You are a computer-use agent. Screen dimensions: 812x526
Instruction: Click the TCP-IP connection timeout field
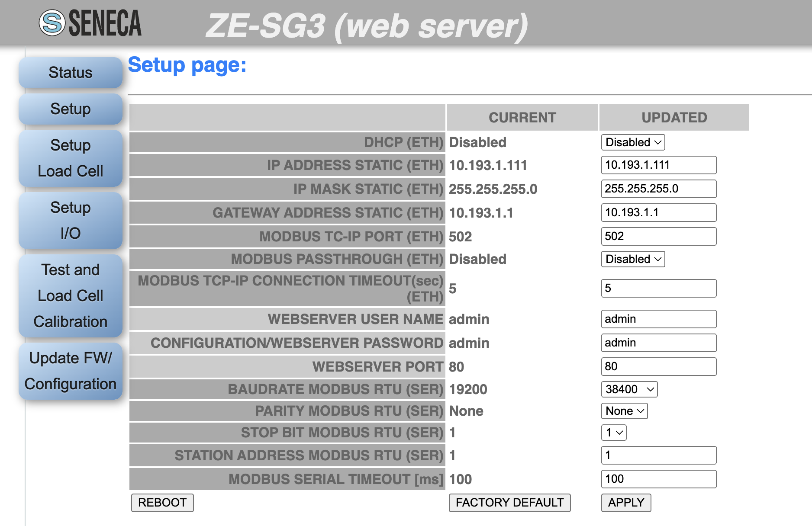coord(659,288)
